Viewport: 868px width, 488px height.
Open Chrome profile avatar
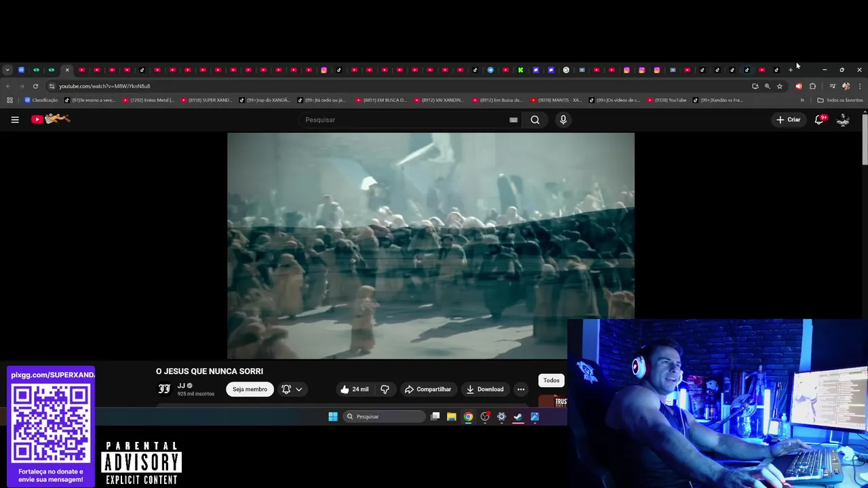tap(846, 86)
